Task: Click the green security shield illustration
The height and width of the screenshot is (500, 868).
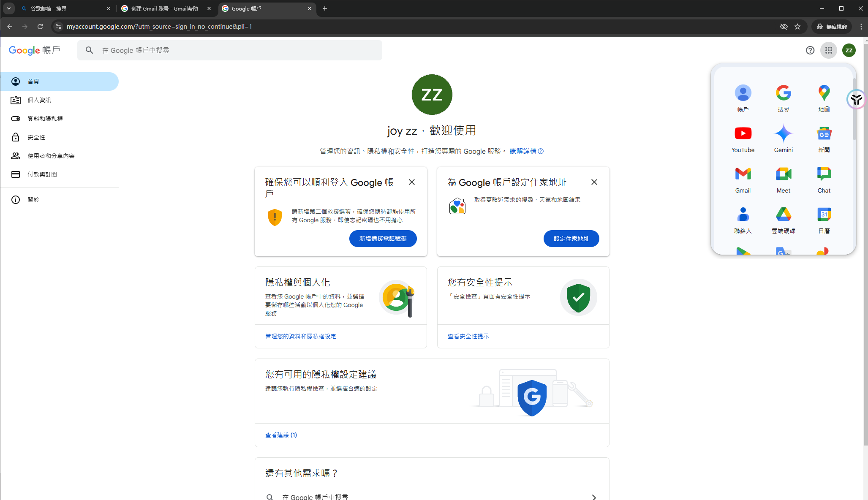Action: 578,298
